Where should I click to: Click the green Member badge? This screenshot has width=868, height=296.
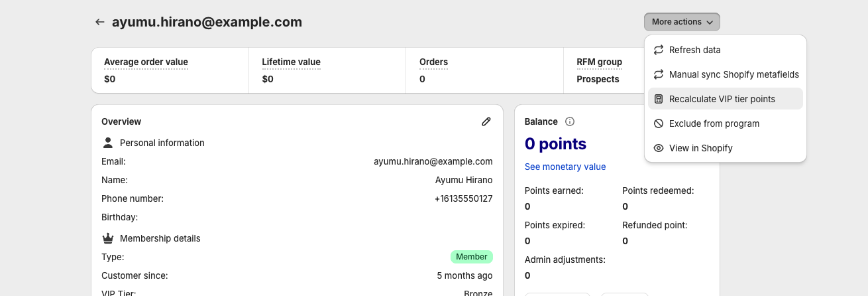tap(471, 257)
